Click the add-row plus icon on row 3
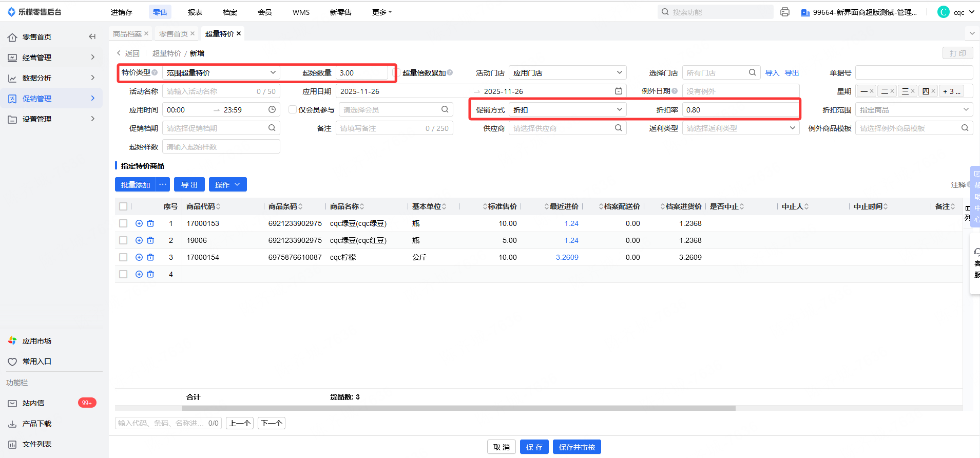This screenshot has width=980, height=458. pyautogui.click(x=139, y=257)
